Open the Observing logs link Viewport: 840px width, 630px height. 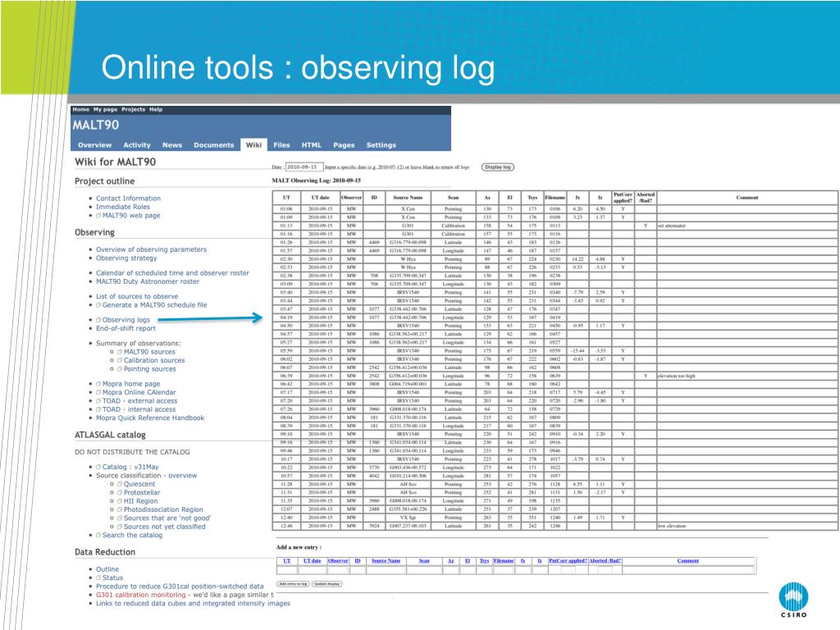pos(126,320)
